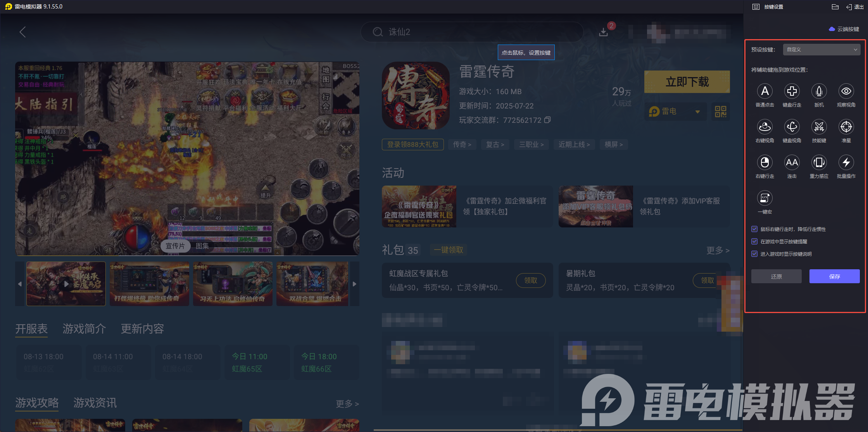Image resolution: width=868 pixels, height=432 pixels.
Task: Select the 普通点击 (normal tap) key icon
Action: tap(764, 91)
